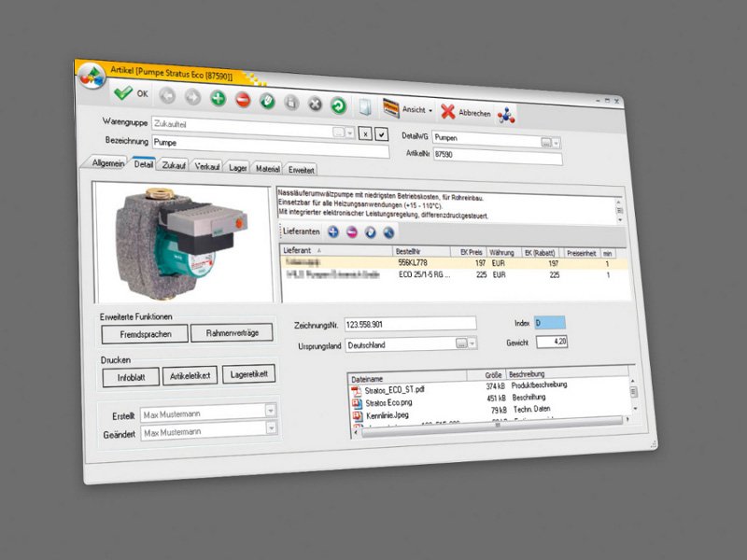The width and height of the screenshot is (747, 560).
Task: Expand the Ursprungsland Deutschland dropdown
Action: point(472,343)
